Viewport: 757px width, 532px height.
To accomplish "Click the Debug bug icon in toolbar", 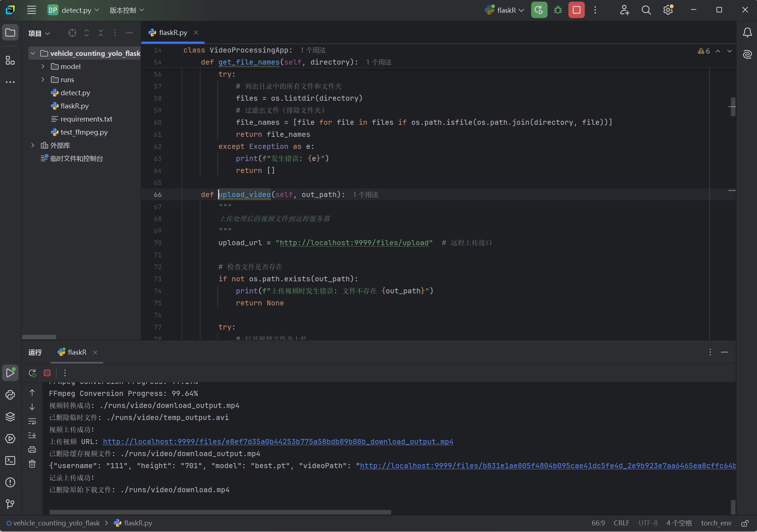I will (558, 10).
